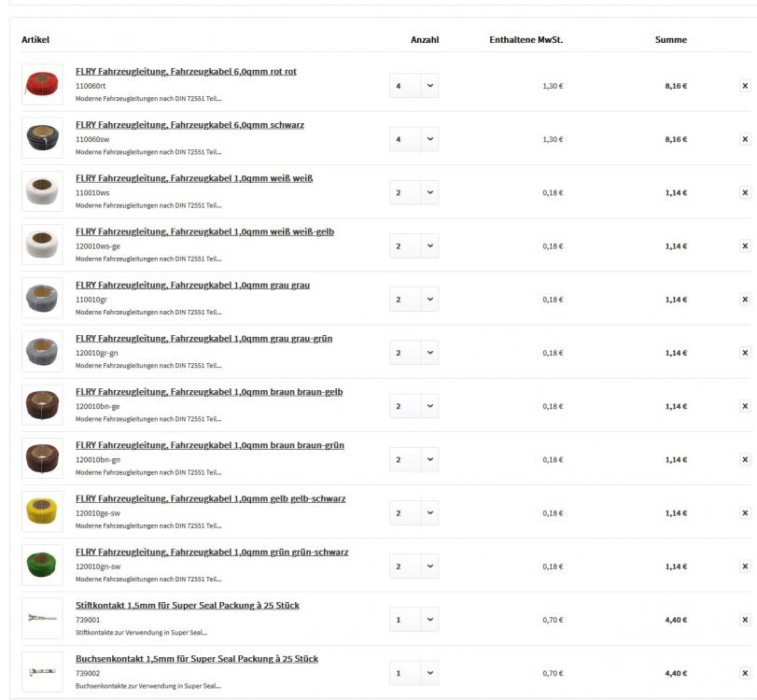This screenshot has width=757, height=700.
Task: Open quantity dropdown for Stiftkontakt item
Action: point(429,620)
